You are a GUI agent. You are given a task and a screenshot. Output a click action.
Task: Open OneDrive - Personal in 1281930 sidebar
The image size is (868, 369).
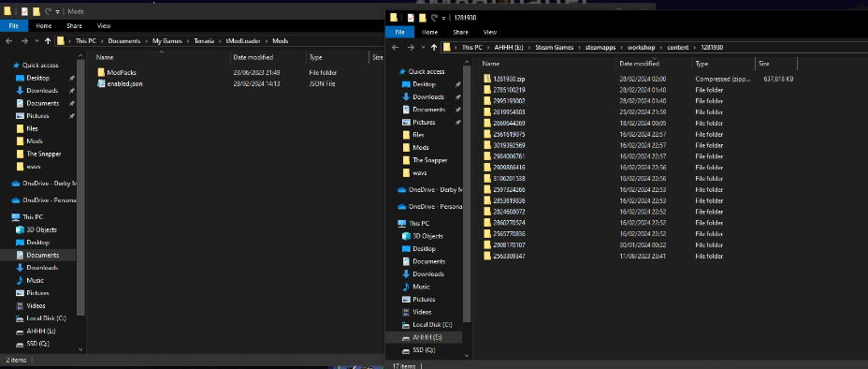tap(435, 207)
